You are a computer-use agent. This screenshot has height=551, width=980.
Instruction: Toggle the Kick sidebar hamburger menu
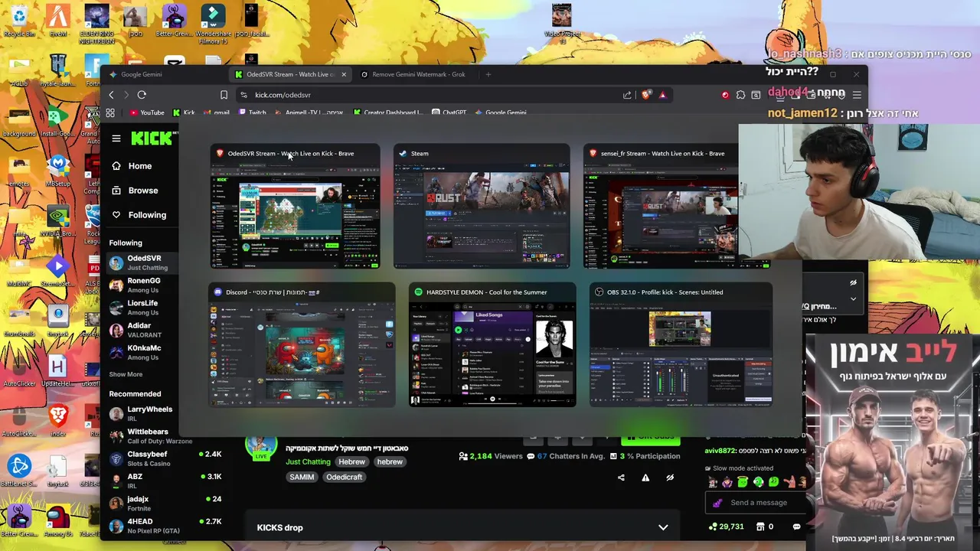pyautogui.click(x=116, y=139)
